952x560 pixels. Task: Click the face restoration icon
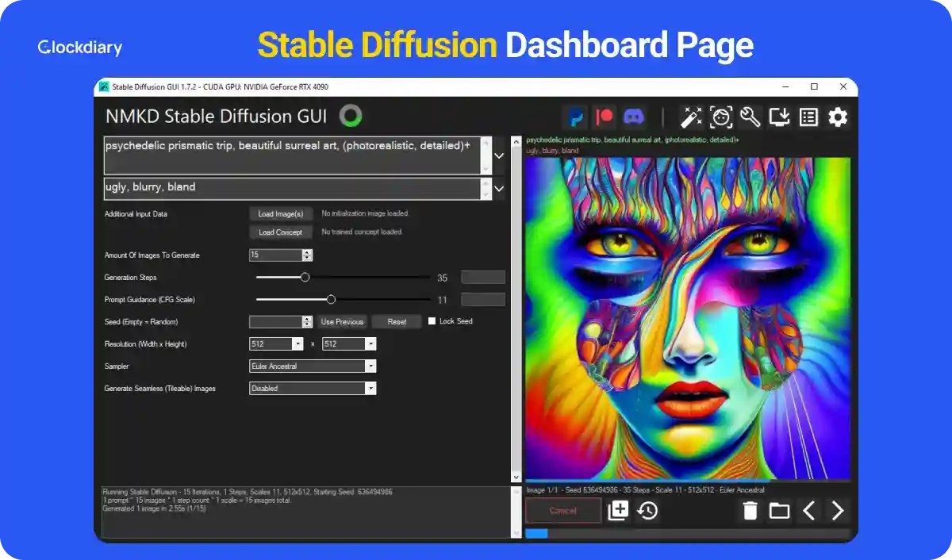[721, 117]
